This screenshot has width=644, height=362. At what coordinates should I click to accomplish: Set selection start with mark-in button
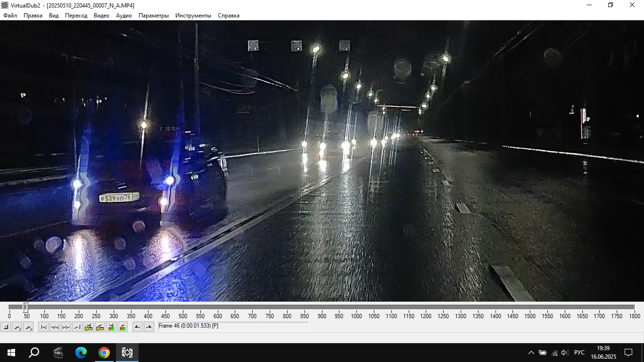coord(138,327)
